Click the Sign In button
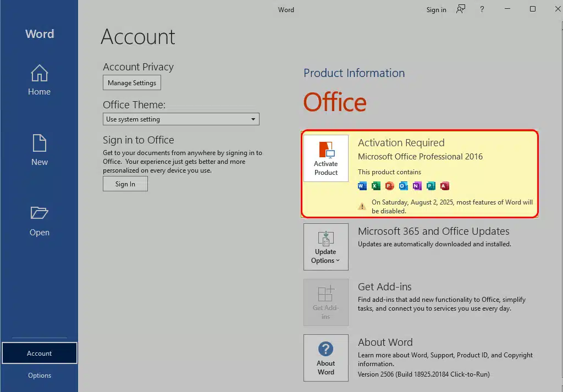 tap(125, 184)
